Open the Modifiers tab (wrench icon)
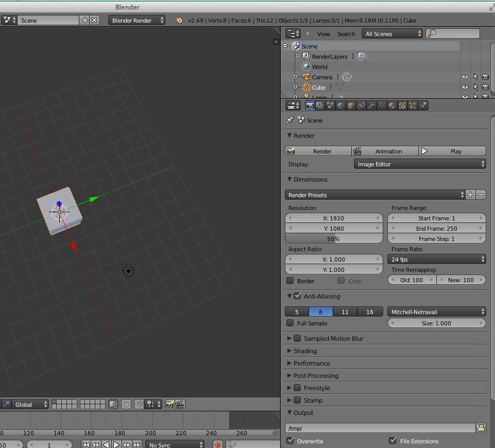Image resolution: width=495 pixels, height=448 pixels. pos(371,106)
